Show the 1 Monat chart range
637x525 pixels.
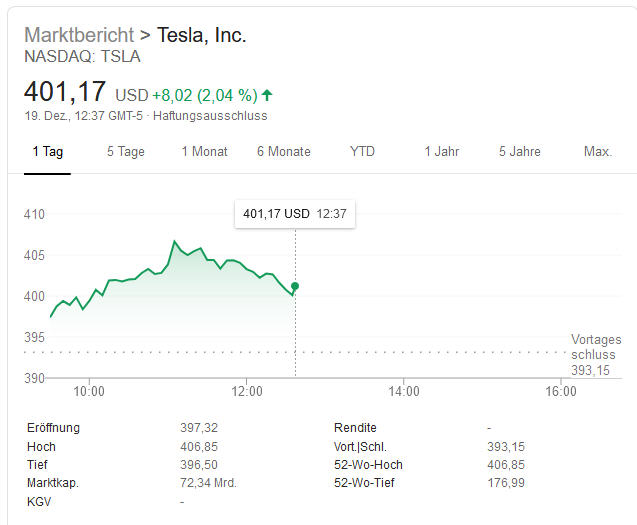204,152
